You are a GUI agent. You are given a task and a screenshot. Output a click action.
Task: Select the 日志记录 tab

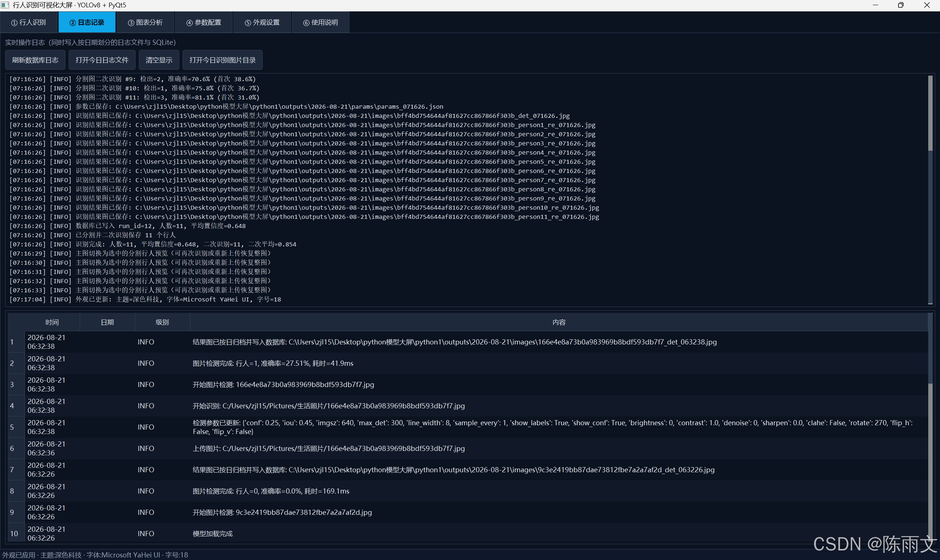point(87,22)
